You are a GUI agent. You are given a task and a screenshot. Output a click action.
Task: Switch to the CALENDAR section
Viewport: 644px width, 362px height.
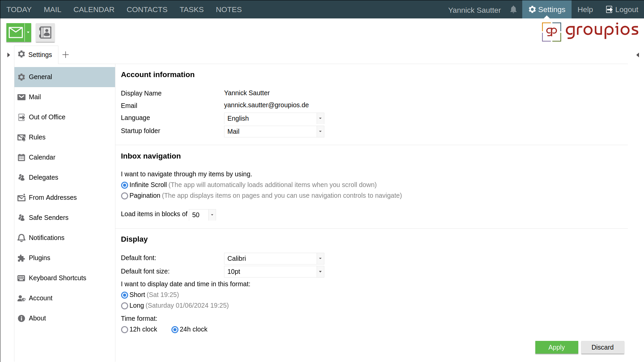(94, 9)
